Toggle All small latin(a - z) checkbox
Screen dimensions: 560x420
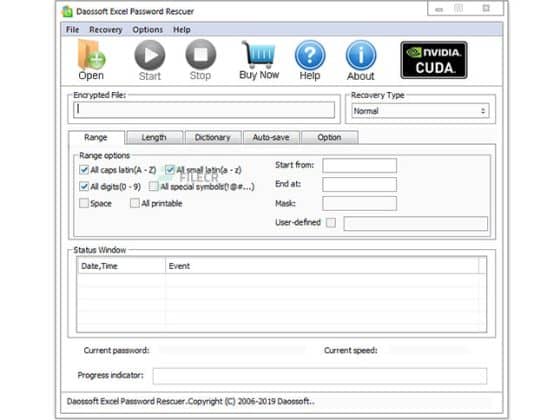(x=170, y=170)
